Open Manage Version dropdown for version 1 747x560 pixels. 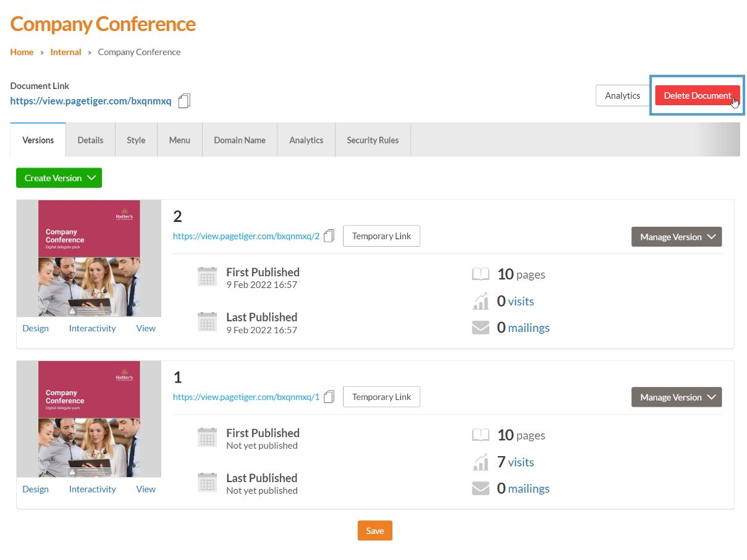[x=676, y=397]
